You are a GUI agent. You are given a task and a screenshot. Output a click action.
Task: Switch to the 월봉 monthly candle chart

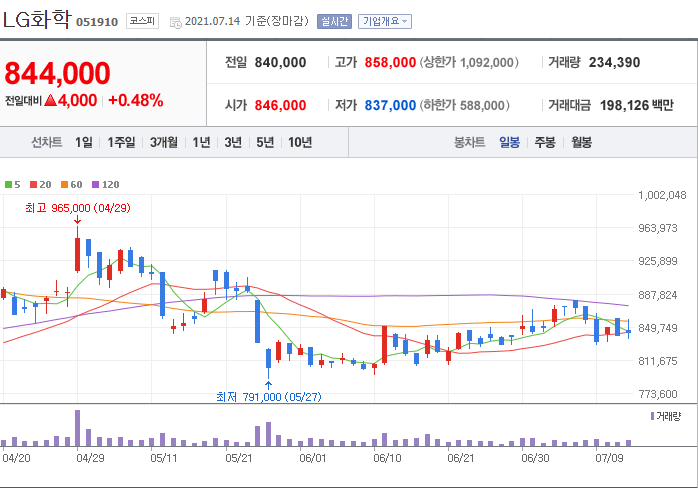[x=581, y=142]
